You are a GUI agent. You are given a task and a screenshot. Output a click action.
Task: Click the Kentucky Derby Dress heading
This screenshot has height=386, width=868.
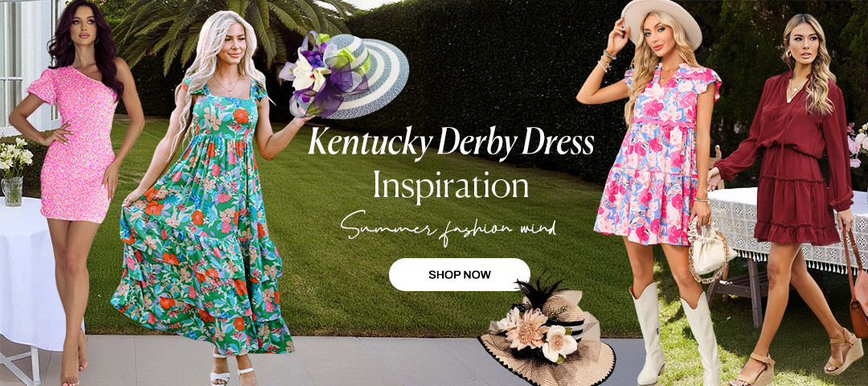pyautogui.click(x=451, y=142)
